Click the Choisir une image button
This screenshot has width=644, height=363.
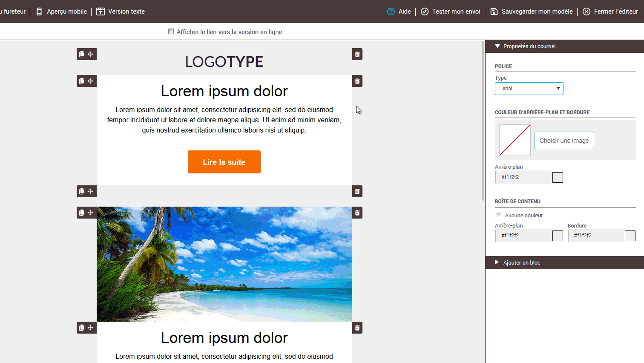pos(564,141)
